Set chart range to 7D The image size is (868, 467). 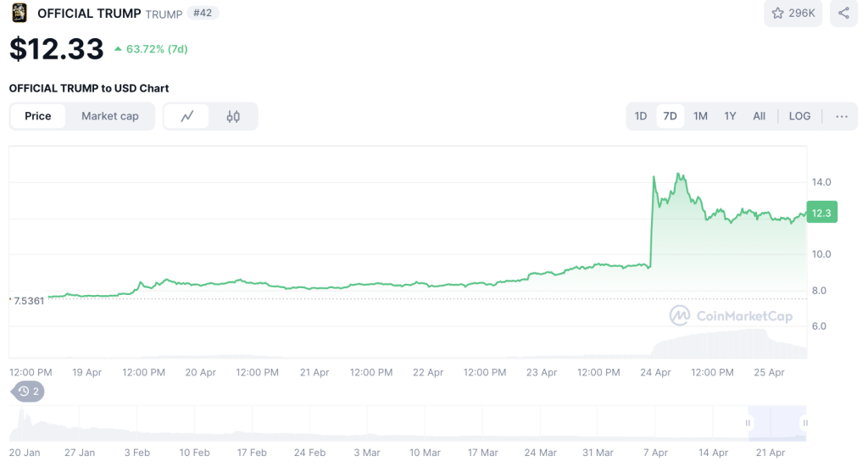click(670, 116)
